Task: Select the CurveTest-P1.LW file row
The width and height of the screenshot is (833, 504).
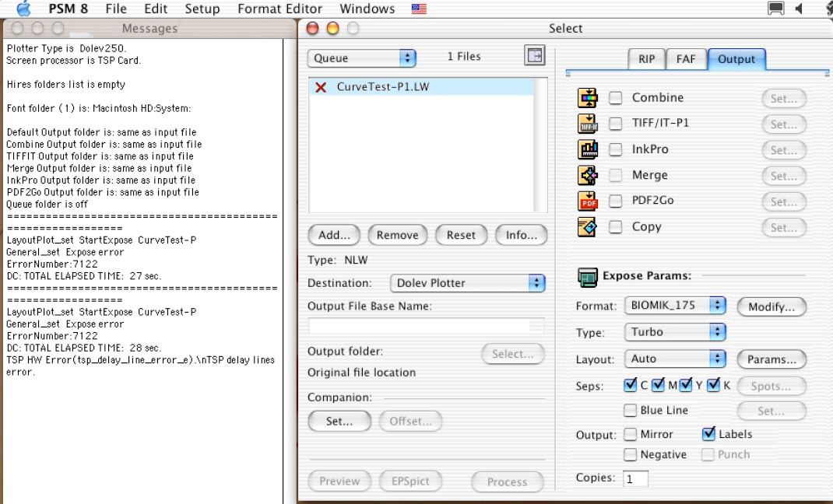Action: click(x=421, y=87)
